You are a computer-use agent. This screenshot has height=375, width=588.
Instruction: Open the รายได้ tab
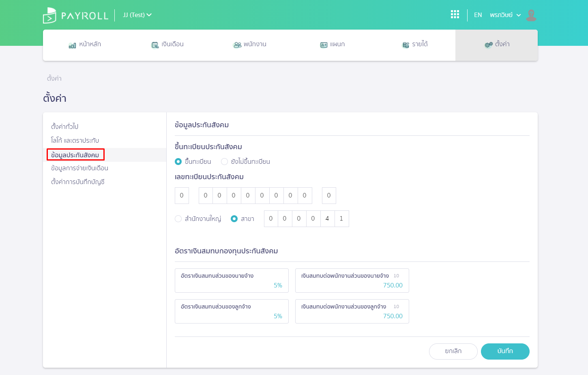coord(414,45)
